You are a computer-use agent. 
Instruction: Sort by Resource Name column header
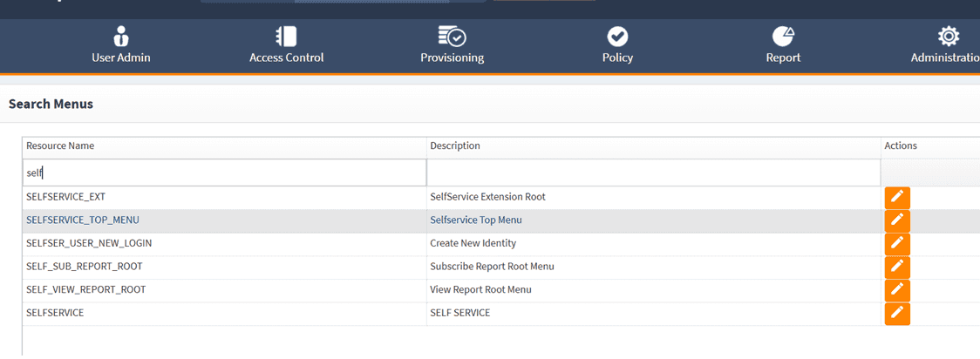[60, 146]
